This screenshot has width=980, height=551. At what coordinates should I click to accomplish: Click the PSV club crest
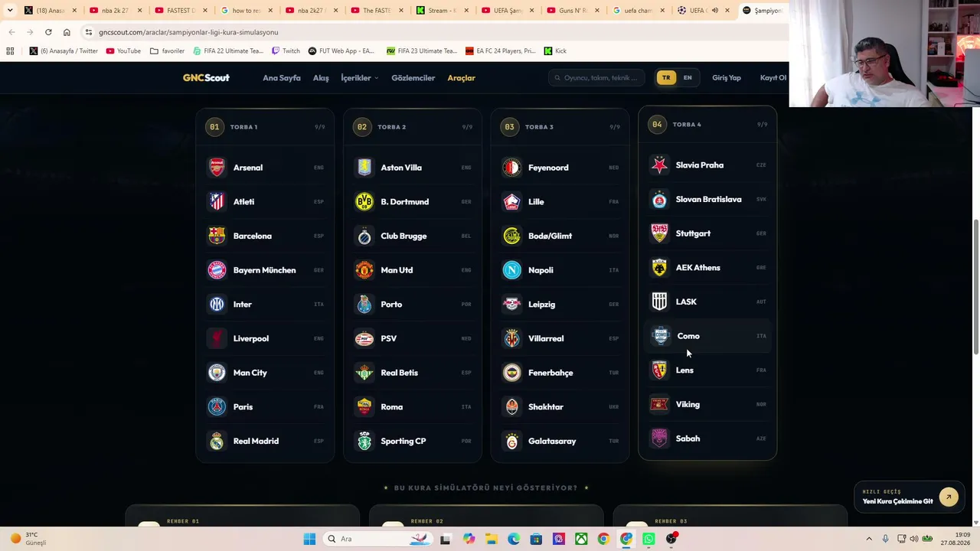[x=364, y=338]
